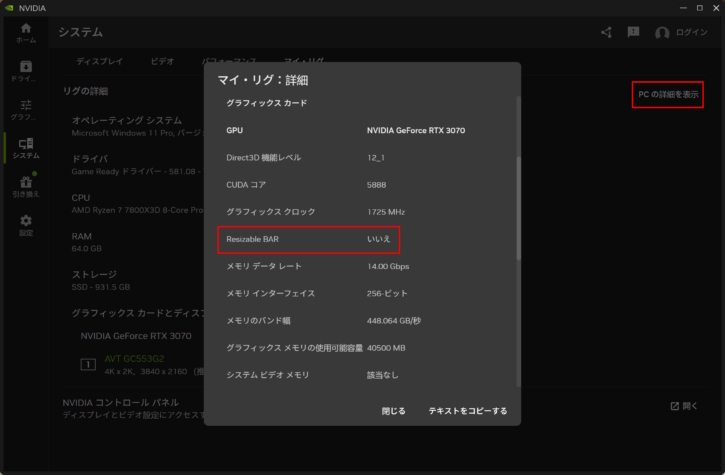Select the Resizable BAR row
The width and height of the screenshot is (725, 475).
click(x=309, y=240)
